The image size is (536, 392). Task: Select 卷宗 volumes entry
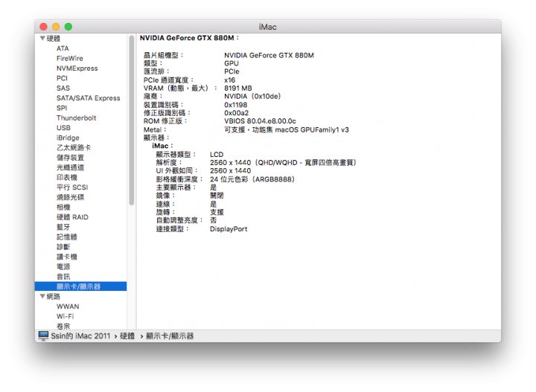tap(63, 326)
